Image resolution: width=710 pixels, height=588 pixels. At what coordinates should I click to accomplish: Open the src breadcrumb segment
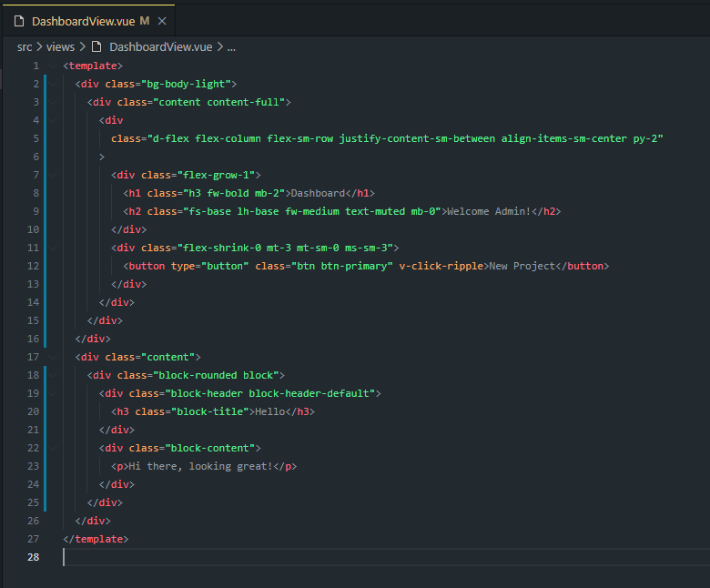pos(25,47)
